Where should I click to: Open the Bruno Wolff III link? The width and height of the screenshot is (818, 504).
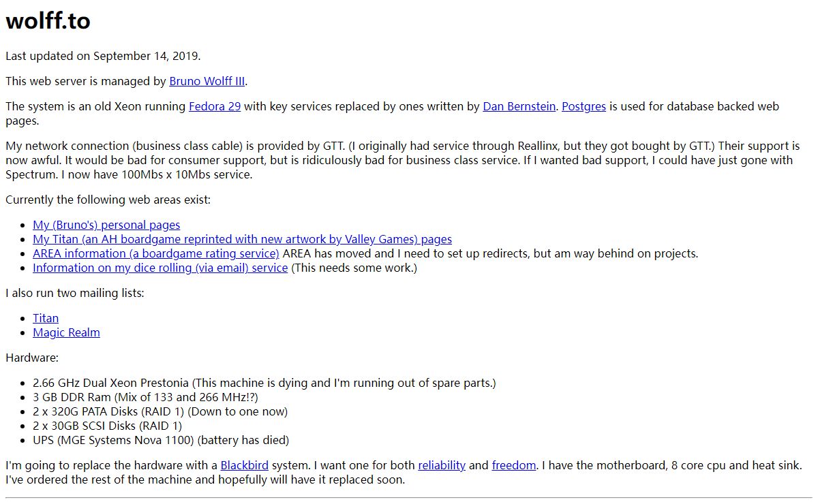[207, 81]
